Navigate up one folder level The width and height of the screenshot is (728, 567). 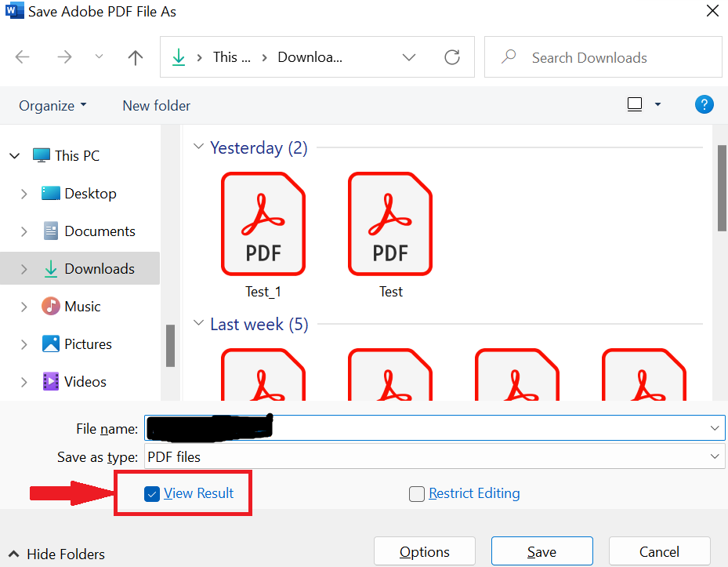tap(135, 56)
